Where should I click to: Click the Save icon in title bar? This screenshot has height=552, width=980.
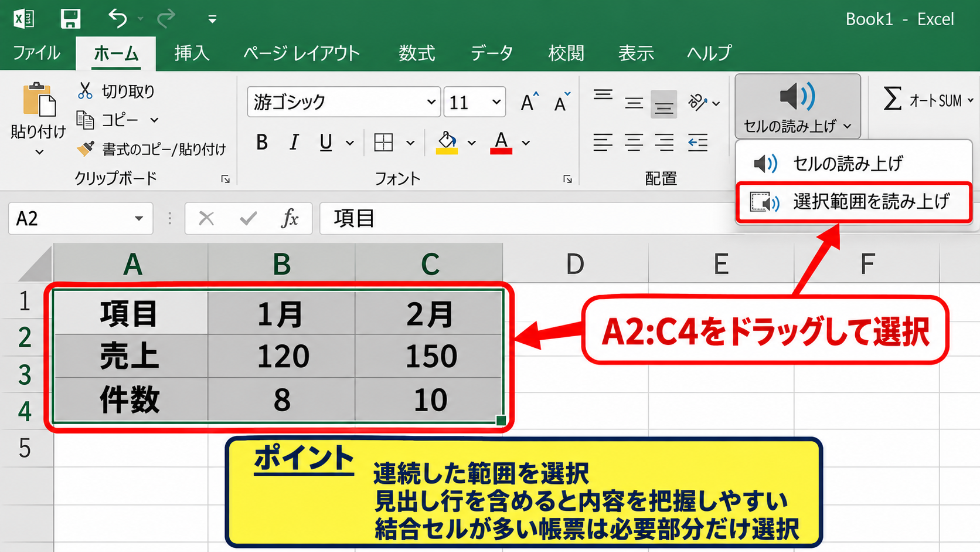click(x=70, y=19)
